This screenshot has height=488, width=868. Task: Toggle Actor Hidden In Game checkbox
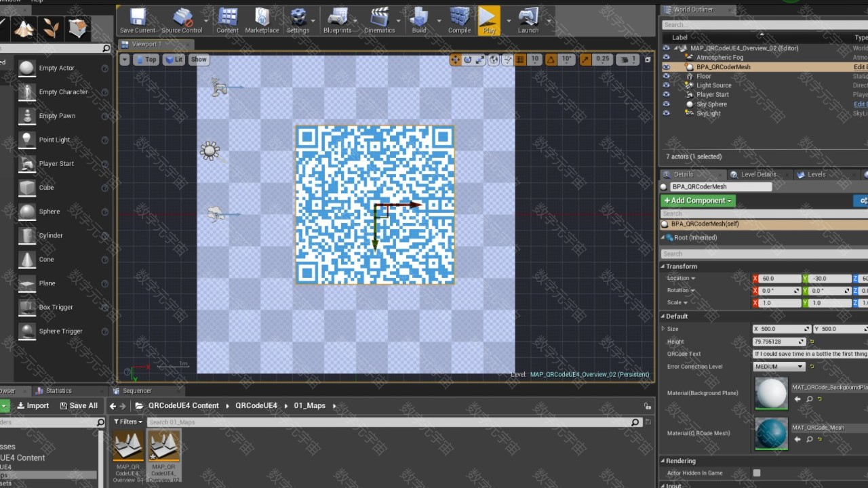pyautogui.click(x=757, y=473)
